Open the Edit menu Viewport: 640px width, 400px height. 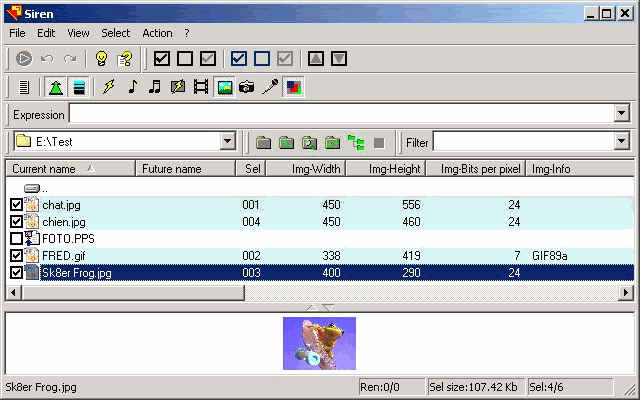46,33
